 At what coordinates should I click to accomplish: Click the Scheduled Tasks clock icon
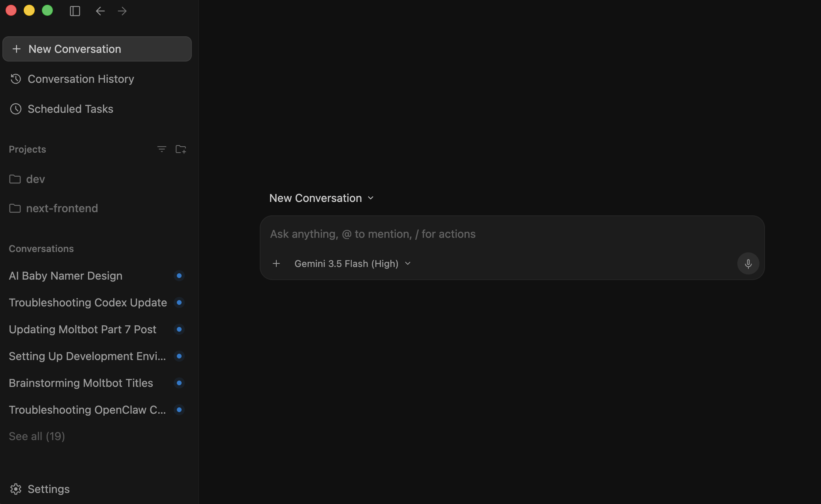click(16, 109)
